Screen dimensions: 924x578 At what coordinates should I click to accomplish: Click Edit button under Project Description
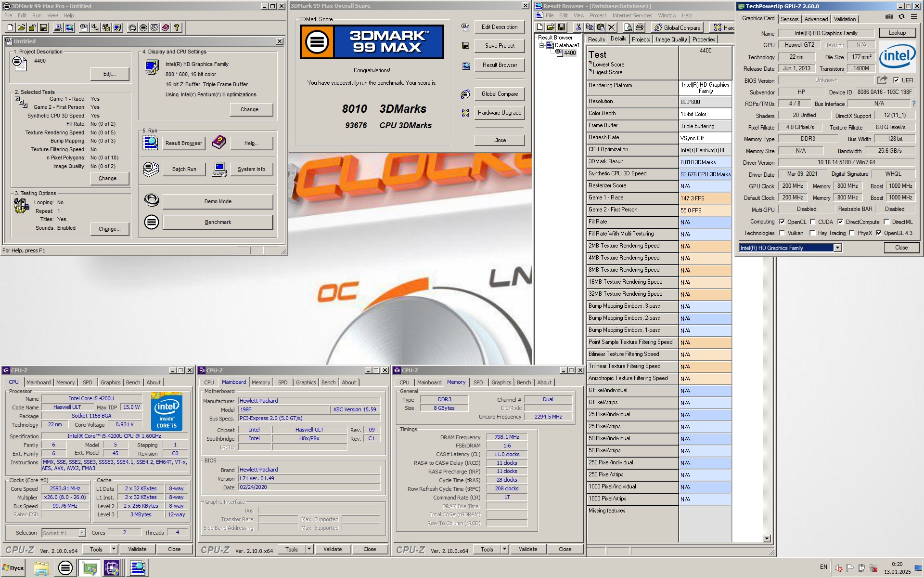tap(110, 74)
